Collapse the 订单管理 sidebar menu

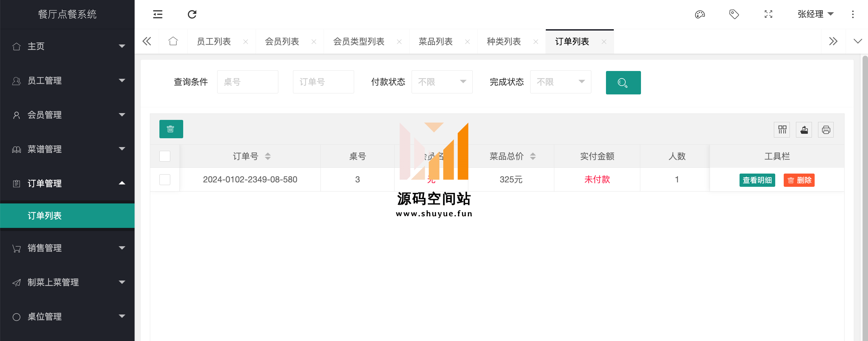(67, 183)
